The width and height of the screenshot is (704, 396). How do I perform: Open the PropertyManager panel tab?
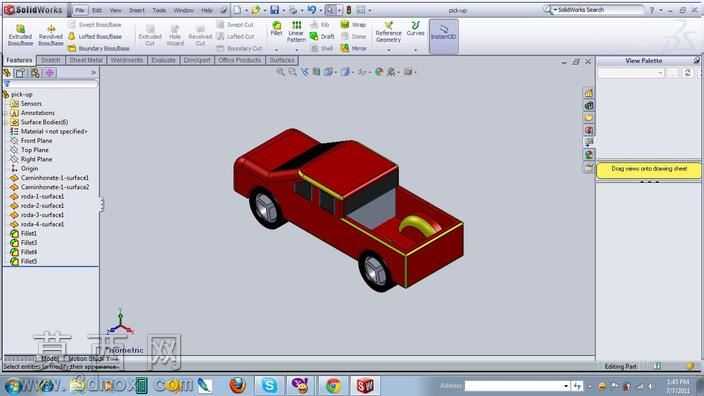coord(20,73)
